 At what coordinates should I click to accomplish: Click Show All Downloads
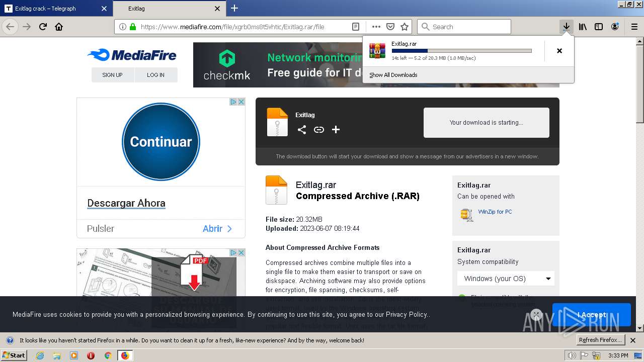pyautogui.click(x=393, y=75)
